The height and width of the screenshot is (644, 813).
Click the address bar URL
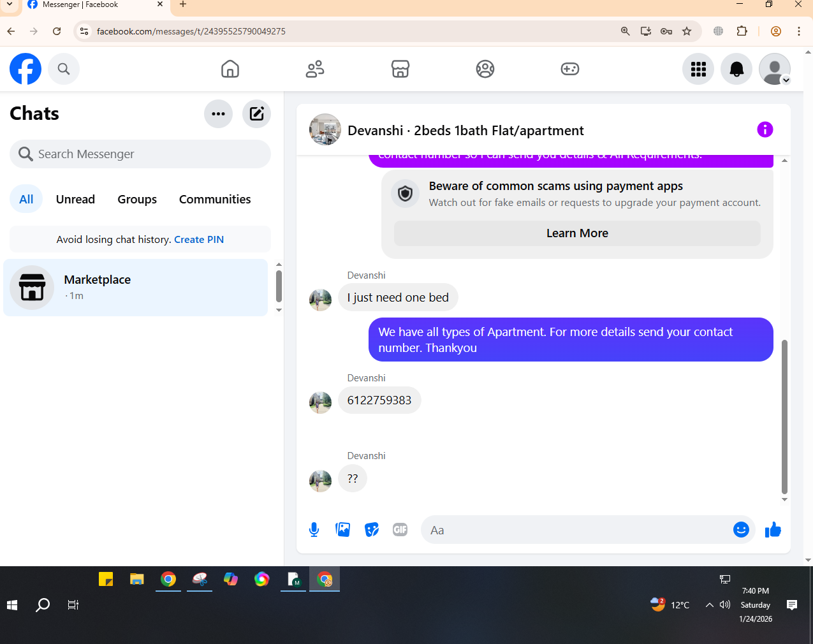(191, 31)
